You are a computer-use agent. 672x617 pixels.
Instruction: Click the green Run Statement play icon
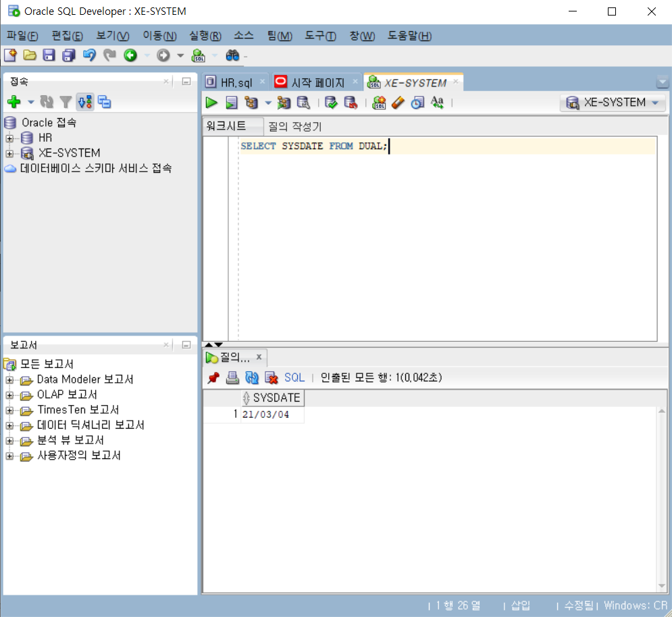tap(211, 103)
